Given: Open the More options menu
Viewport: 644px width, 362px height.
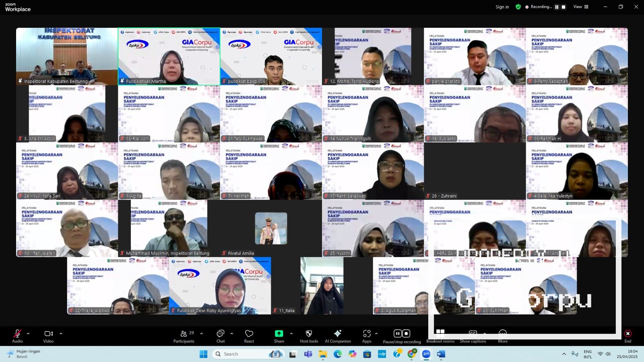Looking at the screenshot, I should tap(503, 334).
